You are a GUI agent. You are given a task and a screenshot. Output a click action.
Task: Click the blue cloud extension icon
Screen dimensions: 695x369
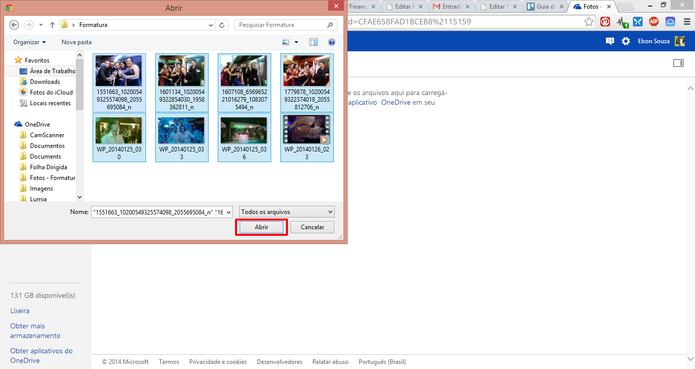pyautogui.click(x=670, y=21)
